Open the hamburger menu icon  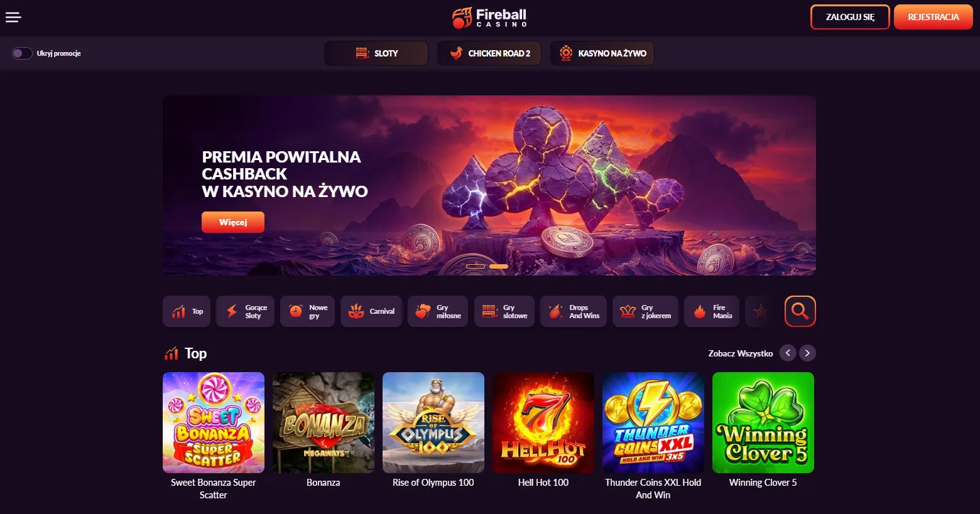(13, 17)
